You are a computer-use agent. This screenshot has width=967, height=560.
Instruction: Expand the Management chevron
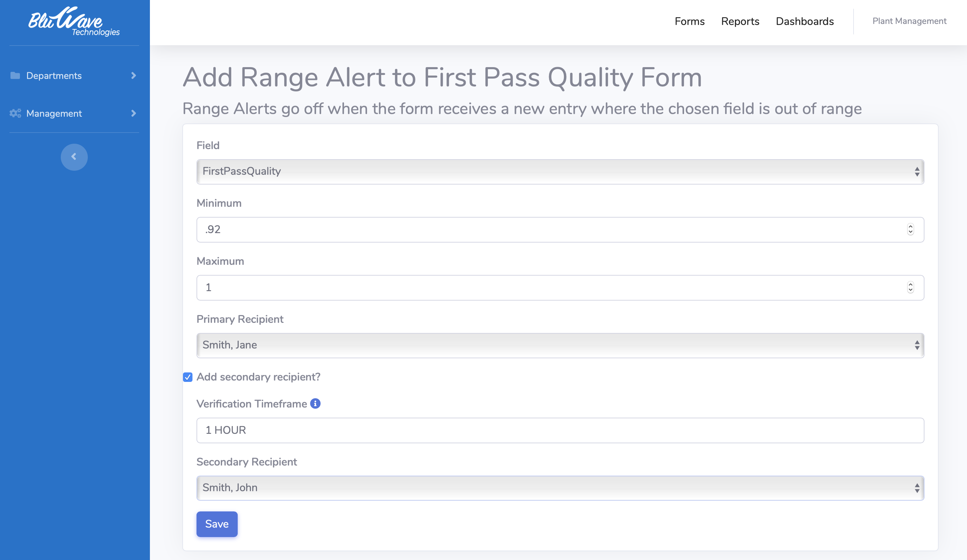click(134, 113)
